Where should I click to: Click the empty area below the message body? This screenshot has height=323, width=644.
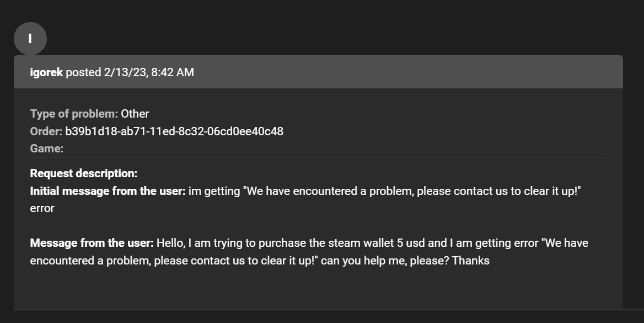318,288
